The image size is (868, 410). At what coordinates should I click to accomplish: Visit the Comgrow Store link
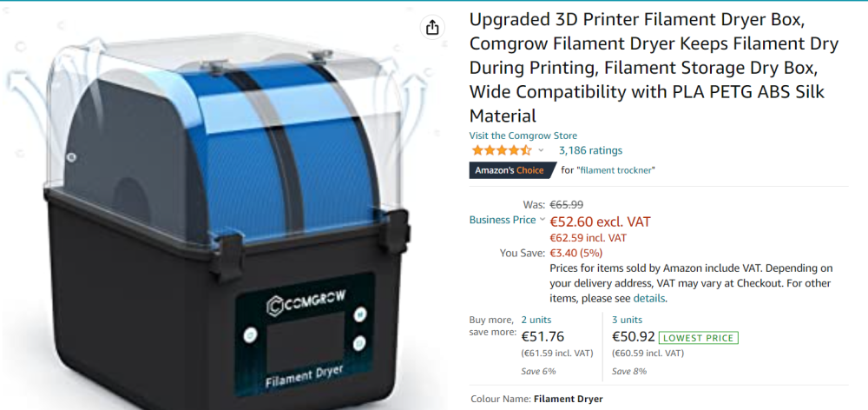click(523, 136)
